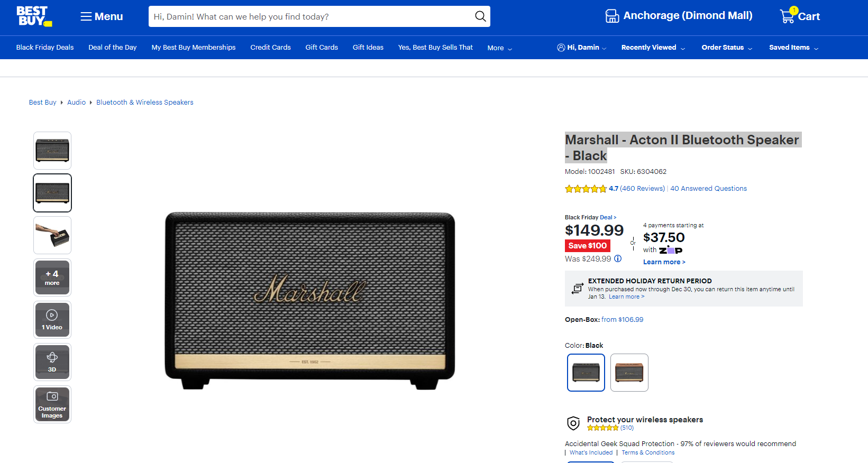The image size is (868, 463).
Task: Expand Hi, Damin account dropdown
Action: tap(582, 48)
